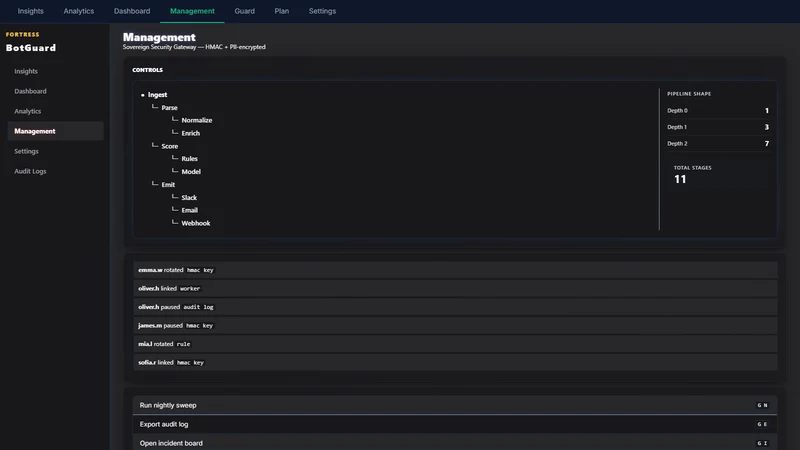Open Insights in the sidebar
Viewport: 800px width, 450px height.
(55, 71)
